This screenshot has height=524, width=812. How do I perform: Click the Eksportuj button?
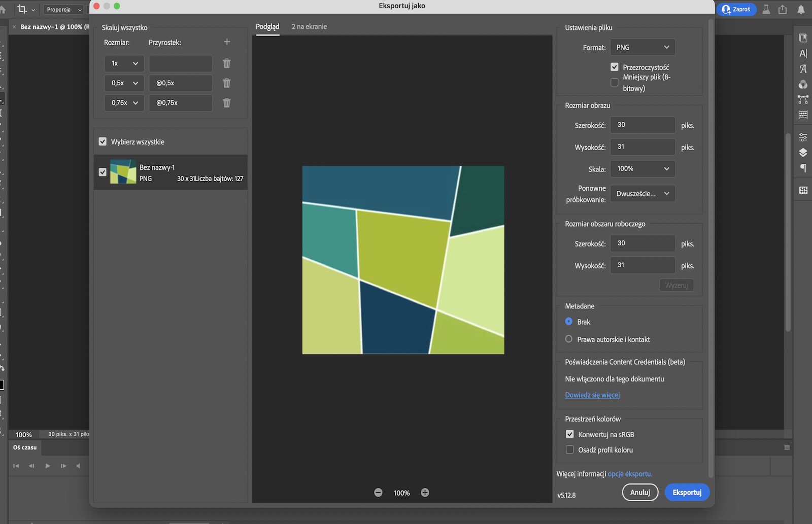[x=687, y=493]
